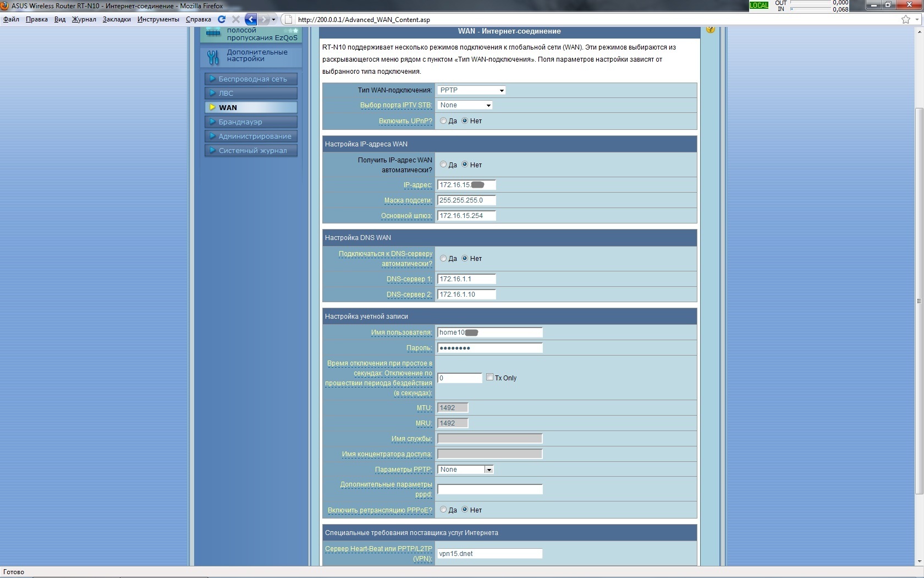Open the WAN connection type dropdown

point(471,90)
